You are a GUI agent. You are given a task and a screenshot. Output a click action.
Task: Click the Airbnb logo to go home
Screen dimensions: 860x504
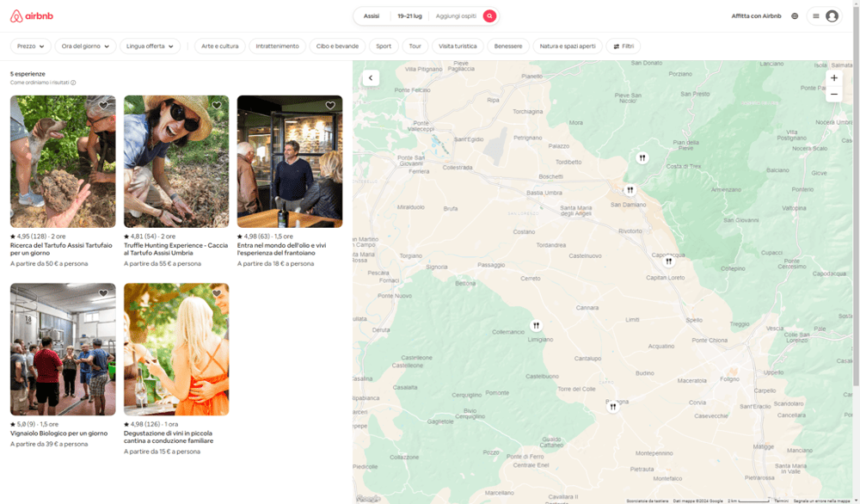[30, 15]
